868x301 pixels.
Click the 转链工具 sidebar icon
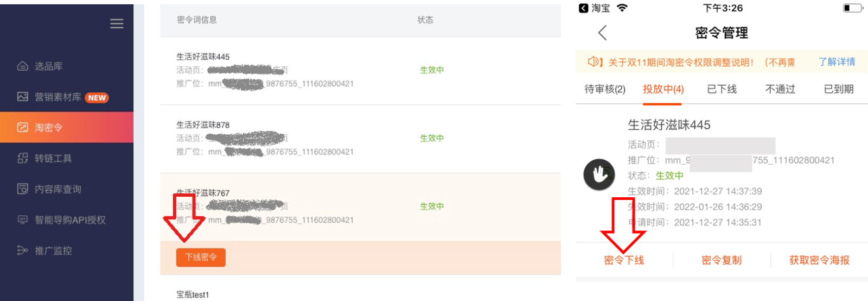tap(23, 158)
